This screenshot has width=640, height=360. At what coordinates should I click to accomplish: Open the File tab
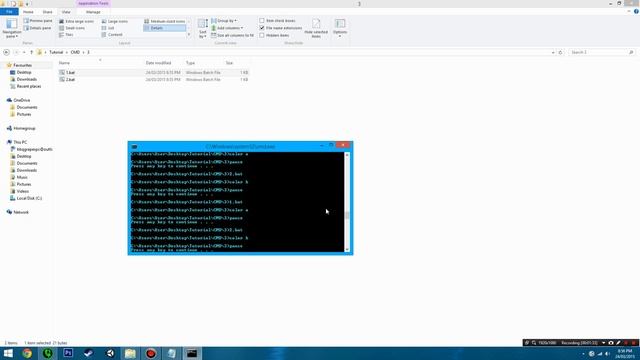tap(9, 12)
